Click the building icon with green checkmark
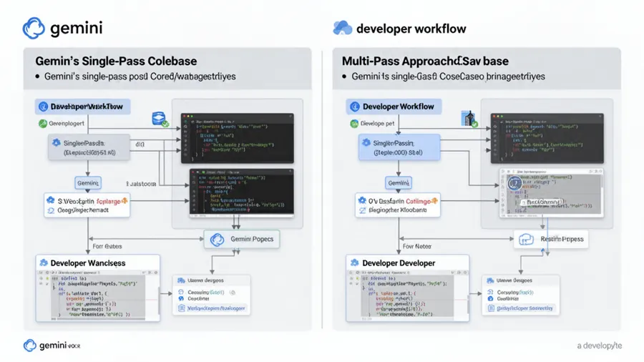 point(469,119)
